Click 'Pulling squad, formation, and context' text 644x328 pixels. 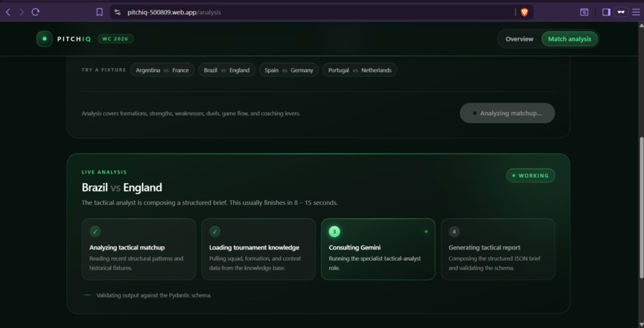tap(255, 263)
